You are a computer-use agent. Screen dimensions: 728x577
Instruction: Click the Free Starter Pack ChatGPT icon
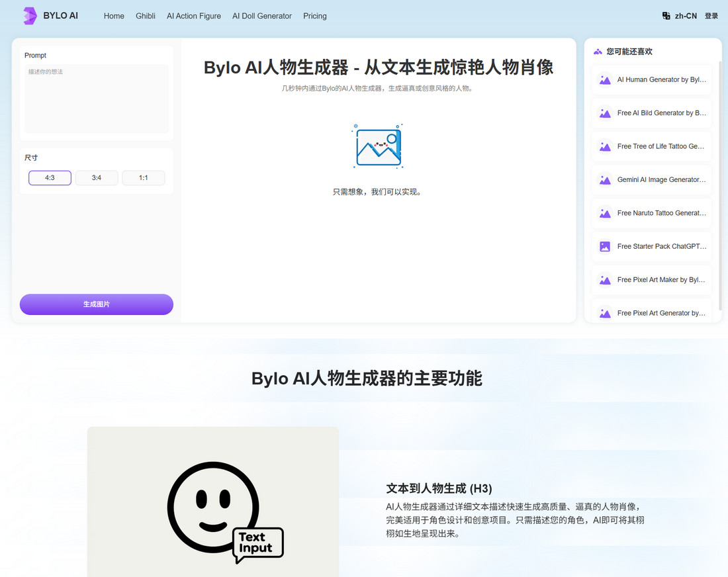(x=605, y=247)
